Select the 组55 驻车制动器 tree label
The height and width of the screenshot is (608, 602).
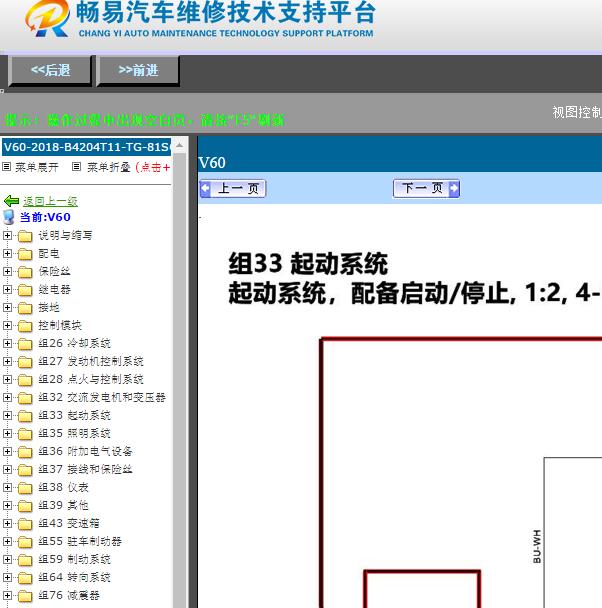(x=80, y=541)
